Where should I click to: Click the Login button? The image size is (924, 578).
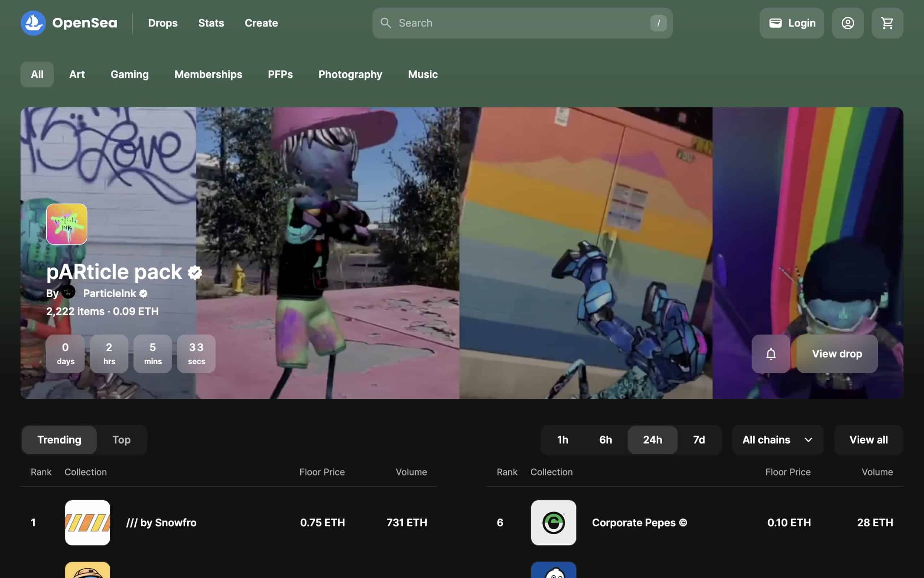coord(792,23)
